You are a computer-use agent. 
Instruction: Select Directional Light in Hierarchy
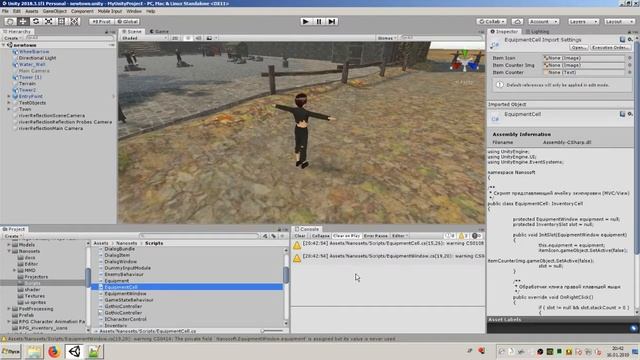click(38, 58)
